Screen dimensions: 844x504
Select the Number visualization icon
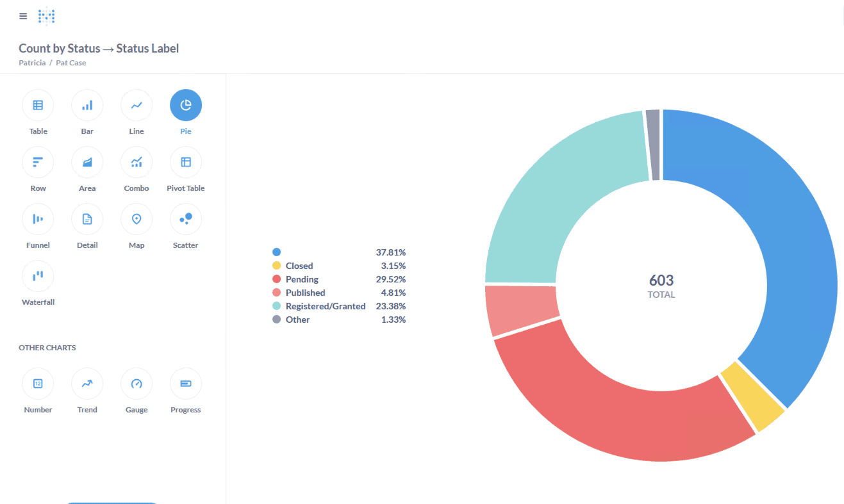coord(38,384)
